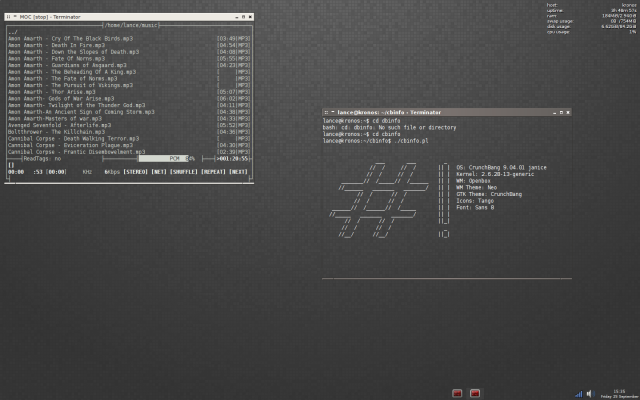Select 'Amon Amarth - Cry Of The Black Birds.mp3'
Screen dimensions: 640x400
tap(70, 39)
